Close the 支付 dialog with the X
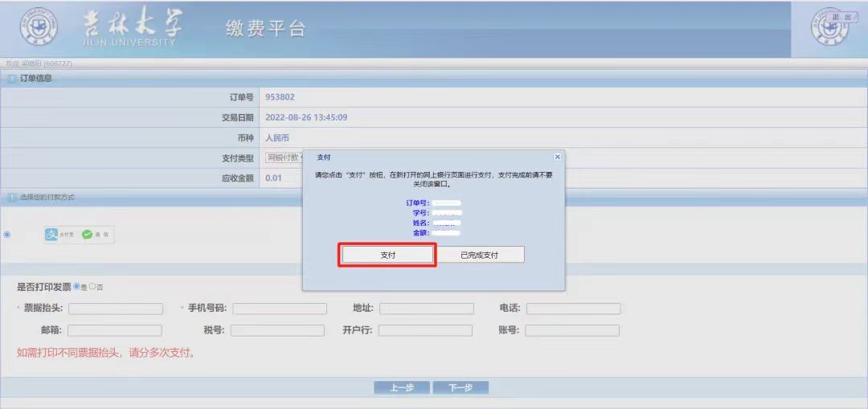 pos(558,157)
